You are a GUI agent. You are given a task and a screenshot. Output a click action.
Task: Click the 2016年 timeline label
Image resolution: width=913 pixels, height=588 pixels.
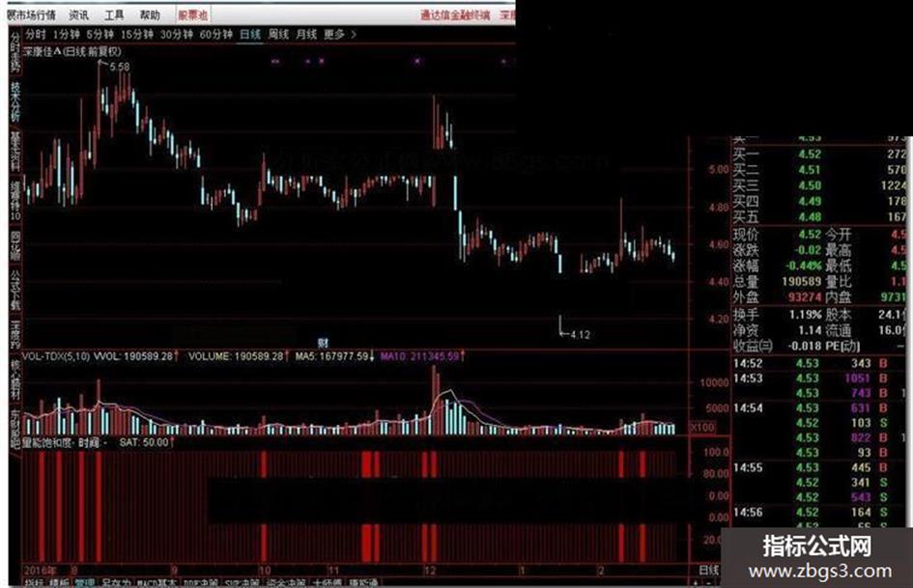point(41,570)
